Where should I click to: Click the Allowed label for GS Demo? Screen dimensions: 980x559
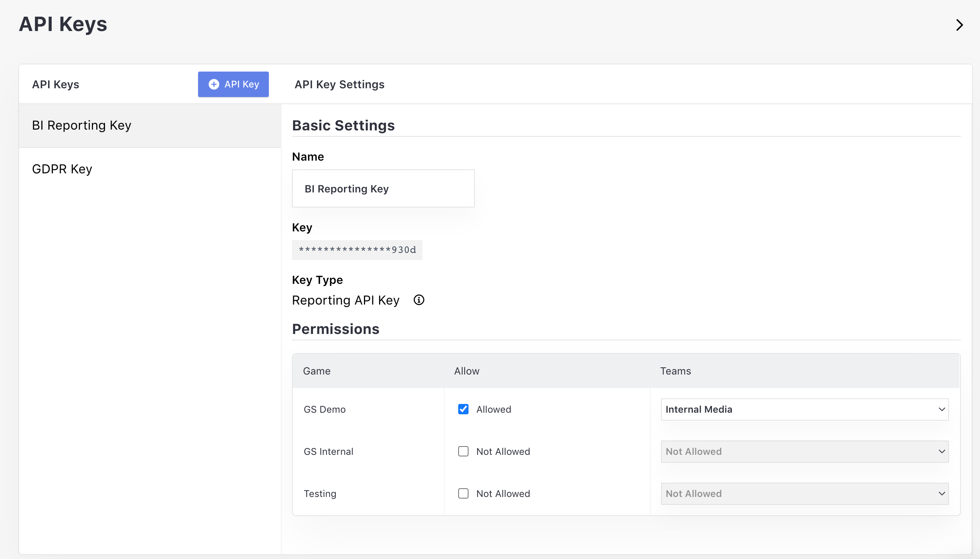coord(494,410)
